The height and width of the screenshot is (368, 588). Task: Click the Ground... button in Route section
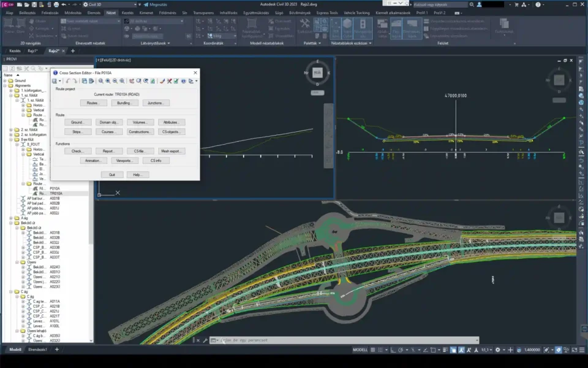click(78, 123)
